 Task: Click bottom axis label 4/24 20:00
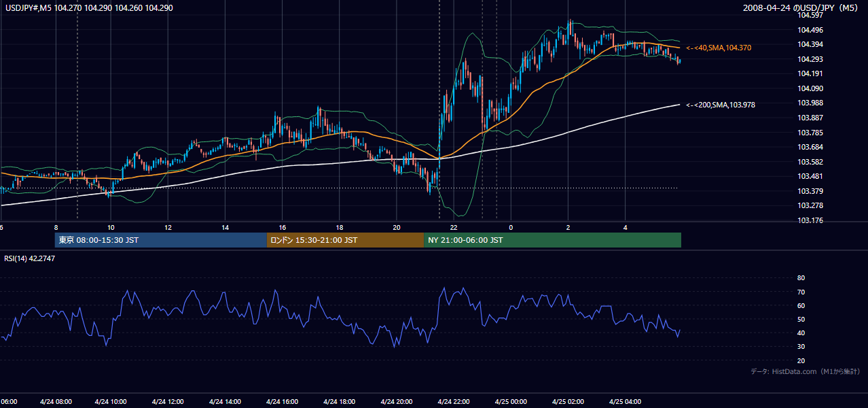coord(397,402)
